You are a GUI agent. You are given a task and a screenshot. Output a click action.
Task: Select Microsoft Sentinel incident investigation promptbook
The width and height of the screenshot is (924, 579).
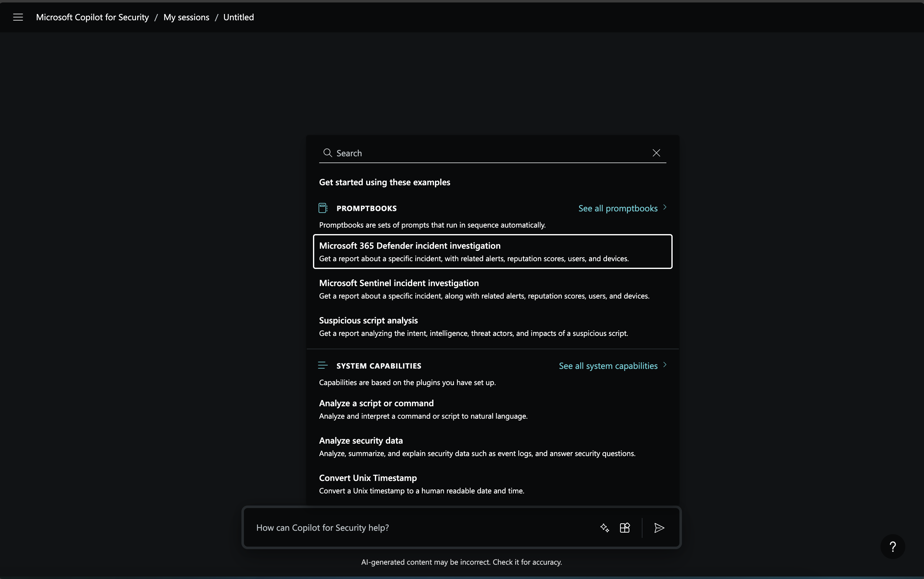(492, 289)
